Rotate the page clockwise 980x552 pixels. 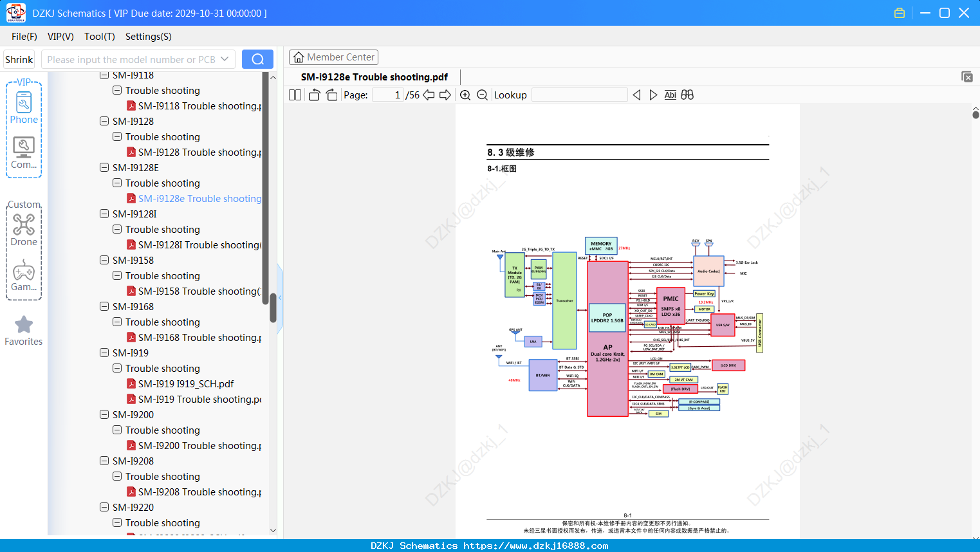click(x=331, y=95)
